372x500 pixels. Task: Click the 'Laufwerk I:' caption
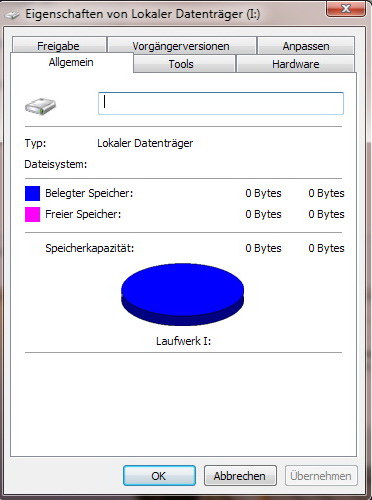pos(183,341)
